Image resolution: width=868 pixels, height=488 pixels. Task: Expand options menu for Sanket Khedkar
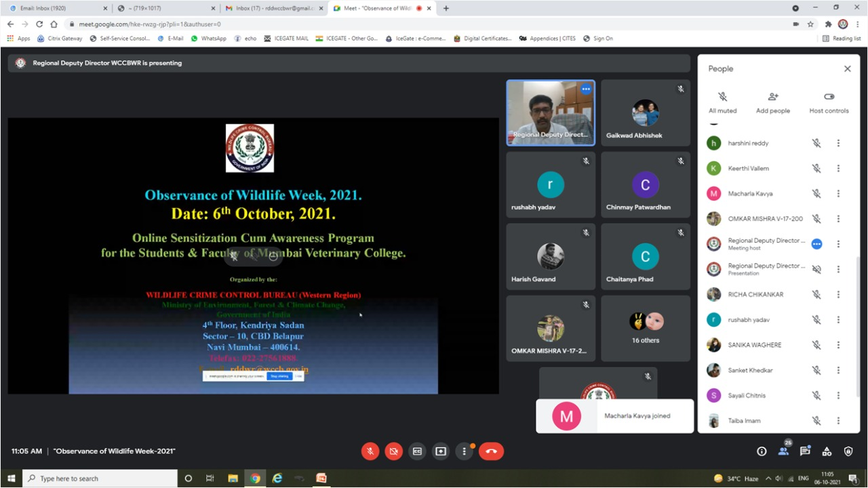pos(838,370)
